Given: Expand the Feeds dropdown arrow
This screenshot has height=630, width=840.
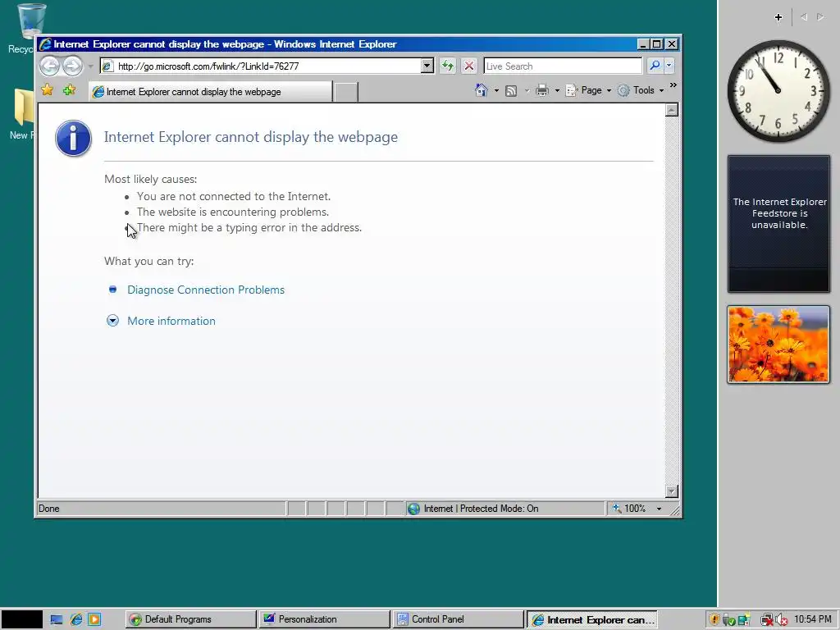Looking at the screenshot, I should 527,90.
